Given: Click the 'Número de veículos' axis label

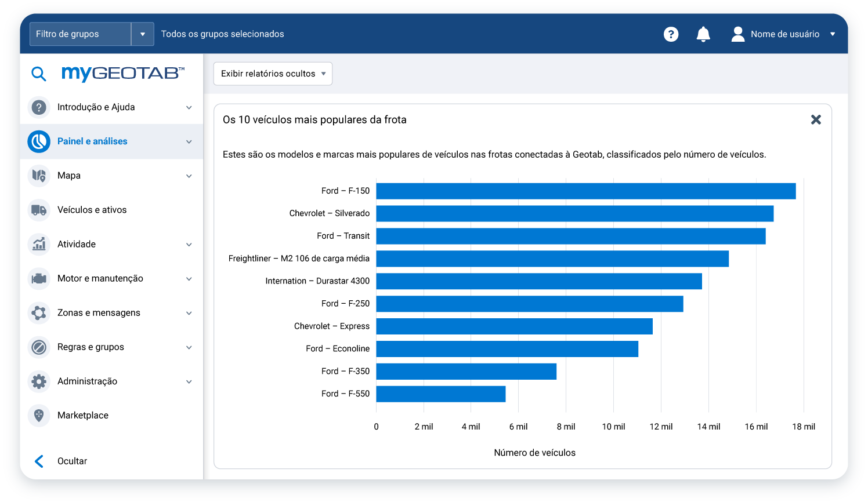Looking at the screenshot, I should click(535, 453).
